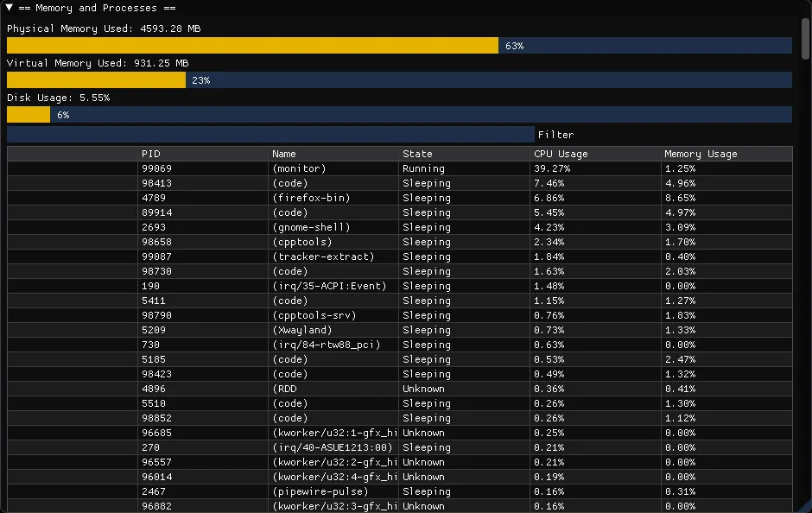Select PID 98730 cell
812x513 pixels.
point(157,271)
